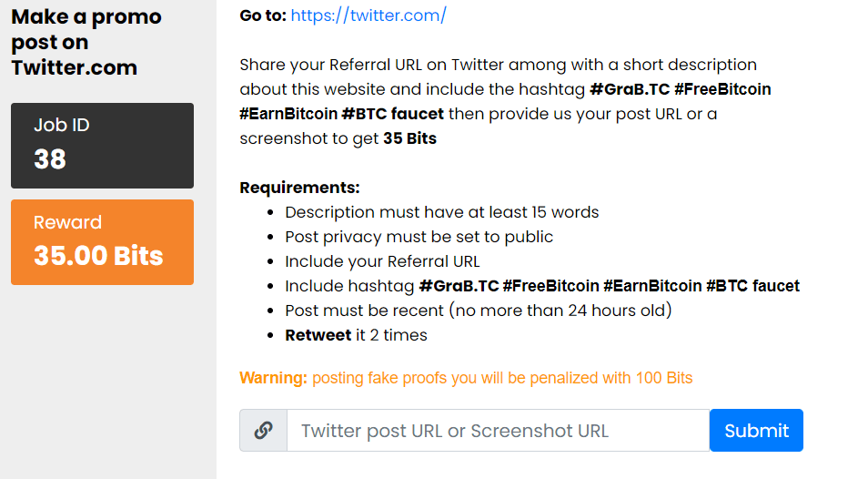Click the 'Post must be recent' requirement
The height and width of the screenshot is (479, 868).
(x=479, y=311)
